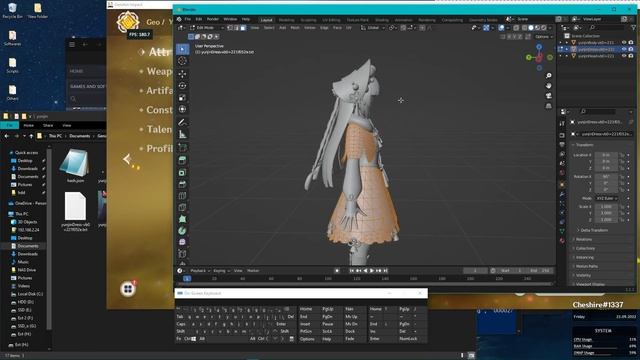Open Blender's Window menu

(230, 19)
